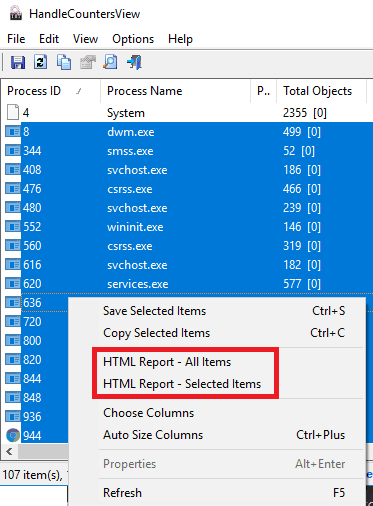Viewport: 373px width, 506px height.
Task: Click the icon beside process ID 844
Action: coord(13,379)
